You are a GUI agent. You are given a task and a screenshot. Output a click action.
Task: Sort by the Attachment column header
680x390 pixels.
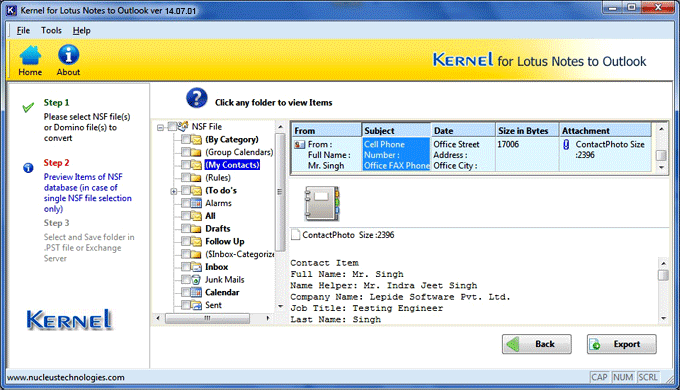(x=605, y=130)
